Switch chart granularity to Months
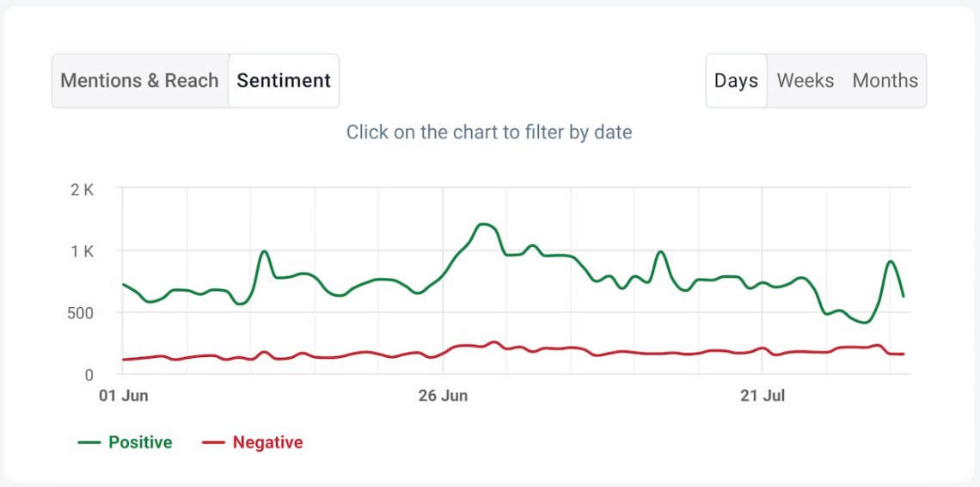Image resolution: width=980 pixels, height=487 pixels. click(885, 81)
